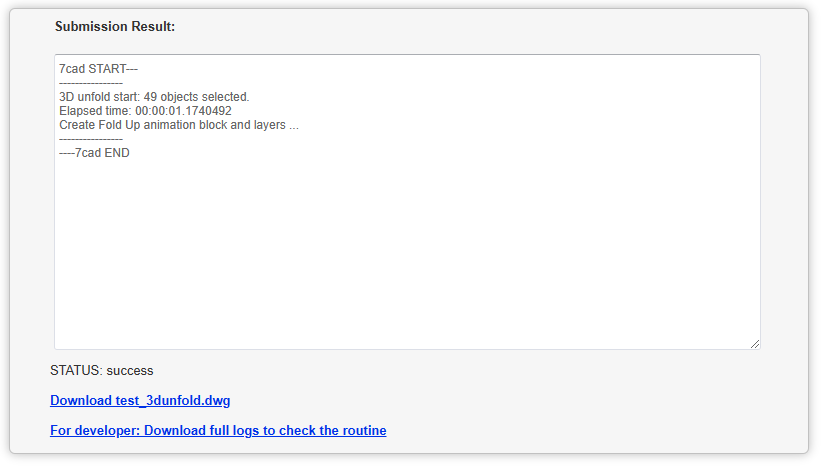Click the "Submission Result:" heading

coord(115,26)
